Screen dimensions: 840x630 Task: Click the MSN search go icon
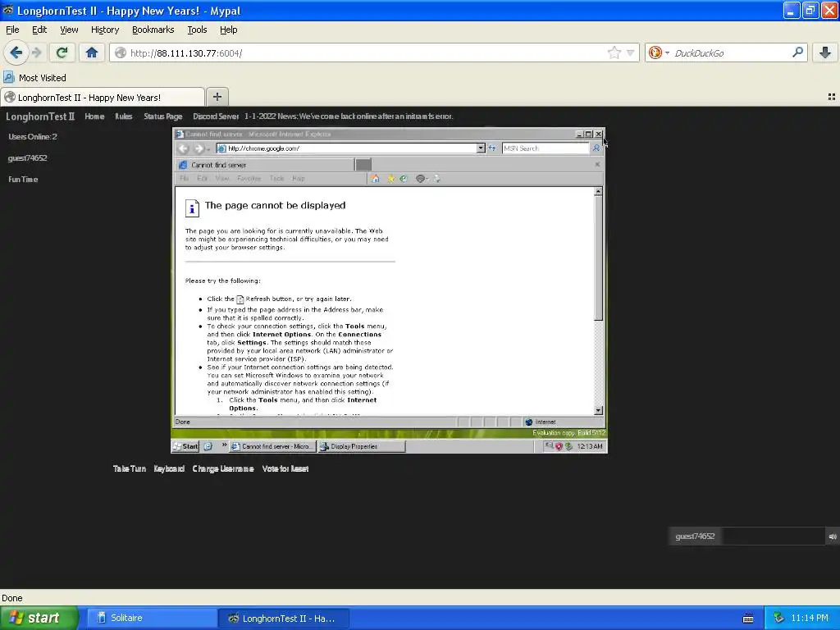[x=596, y=148]
